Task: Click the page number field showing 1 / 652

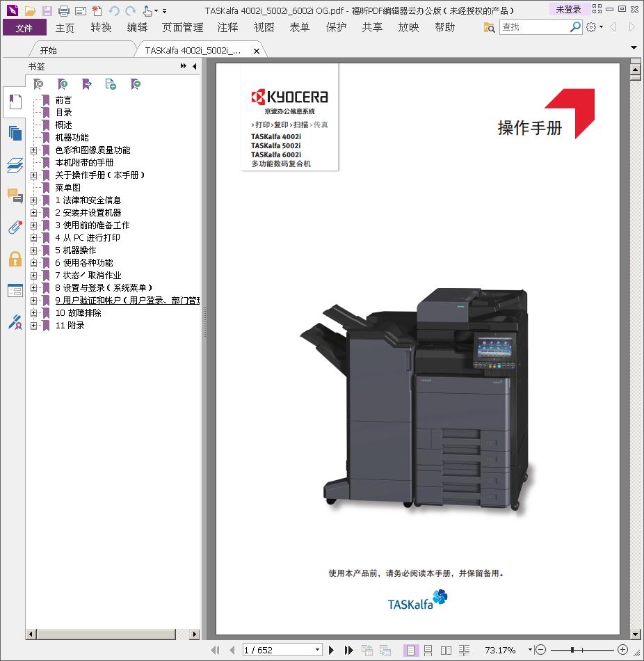Action: (278, 650)
